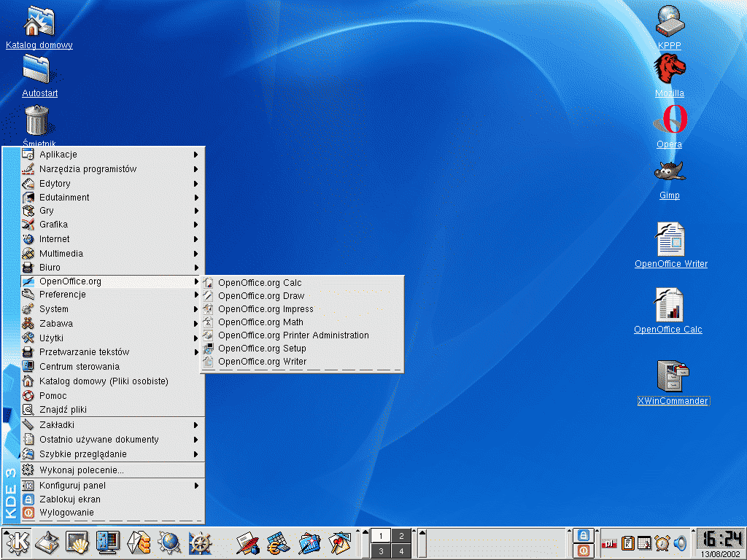Image resolution: width=747 pixels, height=560 pixels.
Task: Open the XWinCommander desktop icon
Action: (673, 382)
